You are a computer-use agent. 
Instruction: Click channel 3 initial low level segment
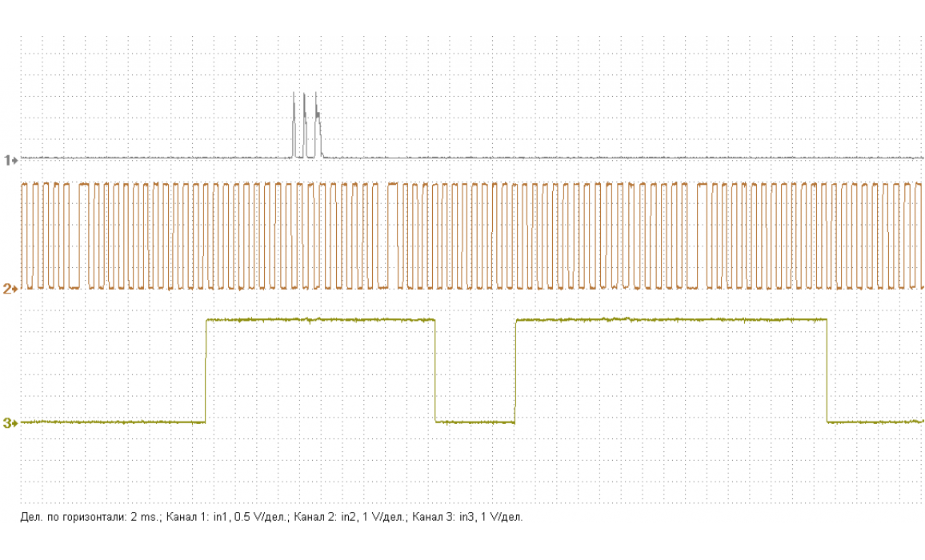coord(112,422)
